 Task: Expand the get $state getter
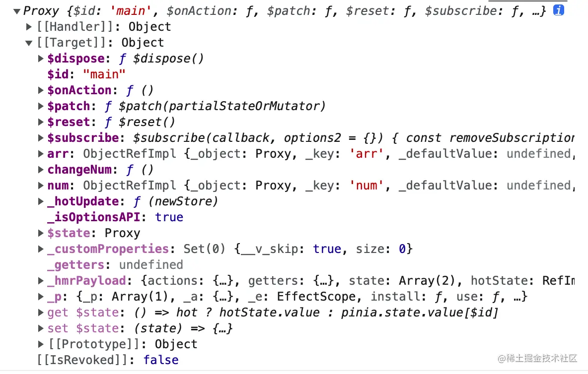click(41, 312)
